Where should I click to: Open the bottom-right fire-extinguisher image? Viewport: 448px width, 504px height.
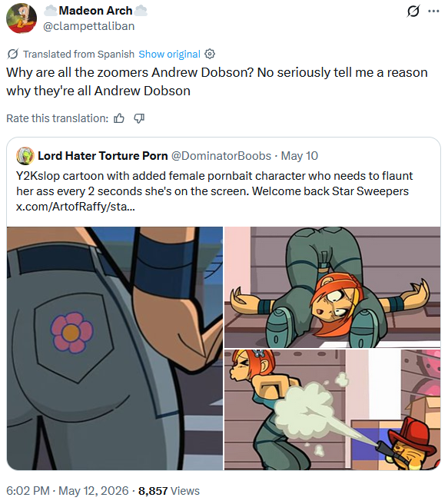coord(332,409)
